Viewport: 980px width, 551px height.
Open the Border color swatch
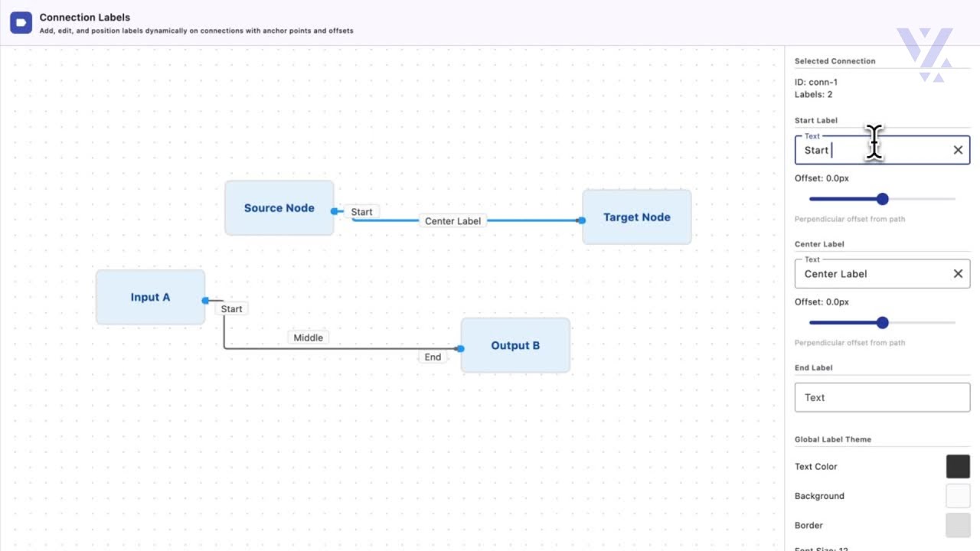click(958, 525)
